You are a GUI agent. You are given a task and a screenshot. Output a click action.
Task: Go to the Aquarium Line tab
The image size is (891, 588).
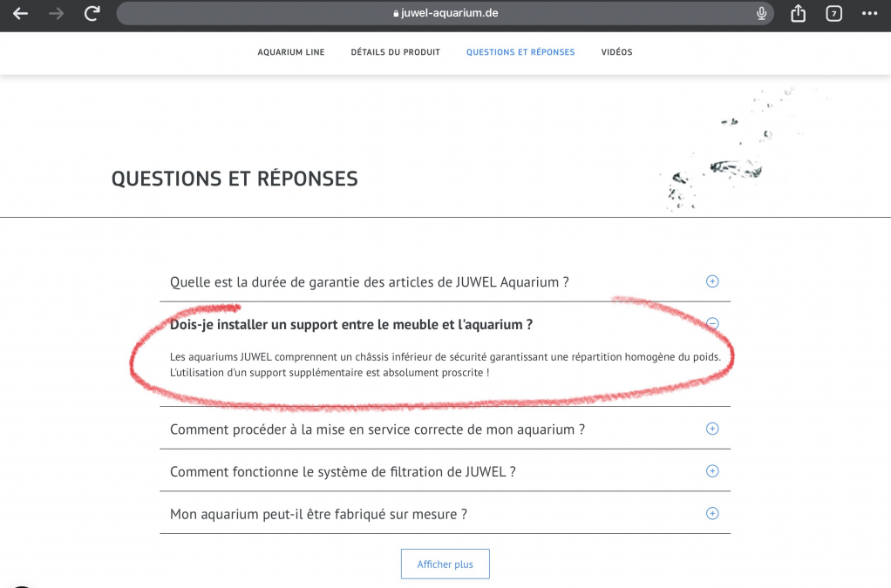pyautogui.click(x=291, y=52)
